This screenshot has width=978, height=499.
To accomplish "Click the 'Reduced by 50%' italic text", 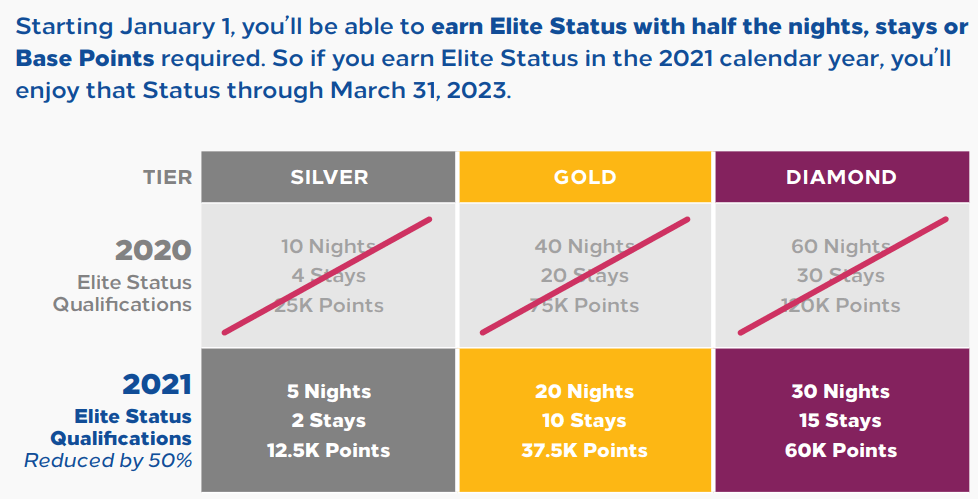I will pyautogui.click(x=108, y=461).
